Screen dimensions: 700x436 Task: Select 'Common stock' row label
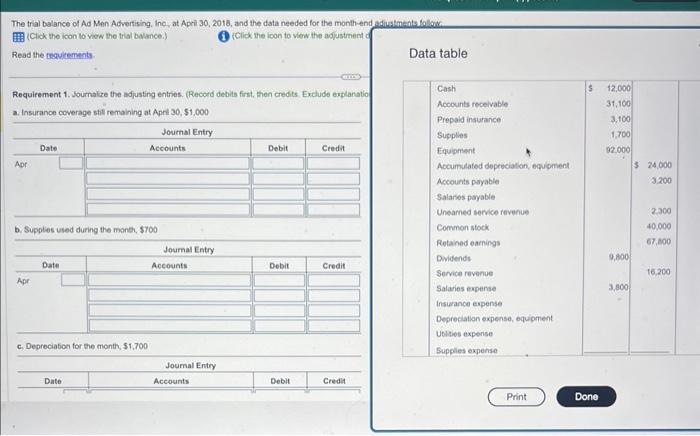tap(462, 228)
